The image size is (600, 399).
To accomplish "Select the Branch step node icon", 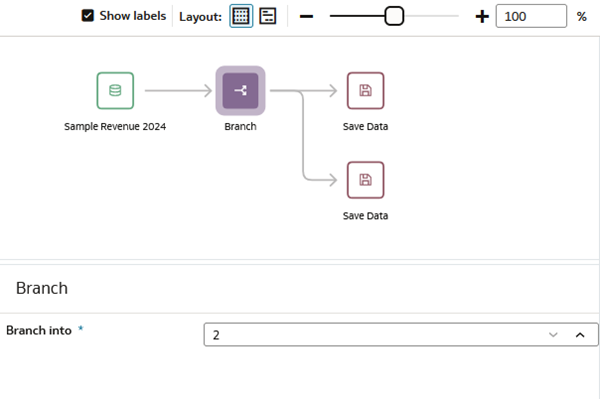I will 240,91.
